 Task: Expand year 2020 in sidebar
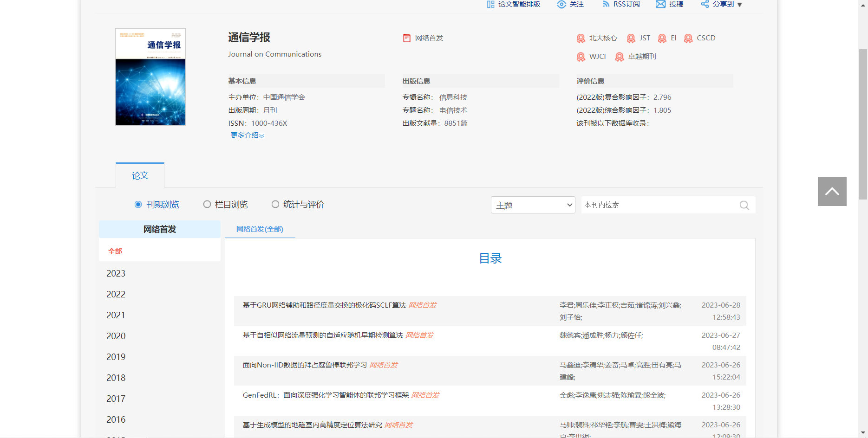[x=116, y=336]
